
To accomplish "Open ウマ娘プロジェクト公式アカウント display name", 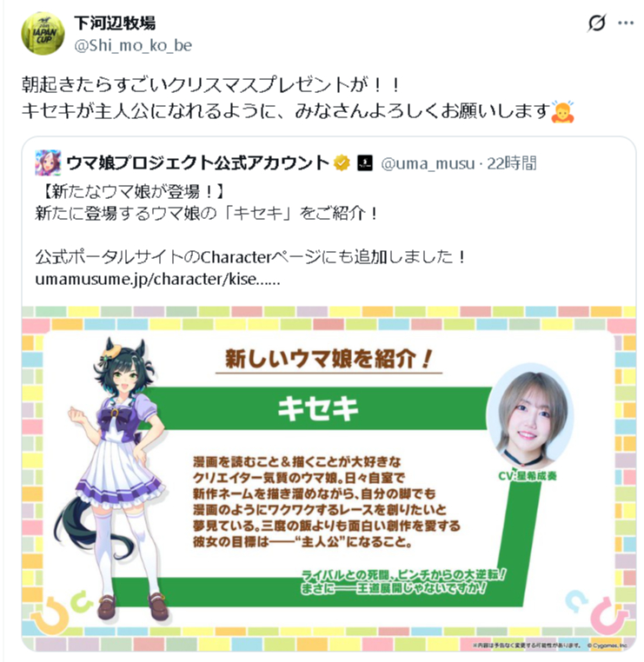I will coord(197,162).
